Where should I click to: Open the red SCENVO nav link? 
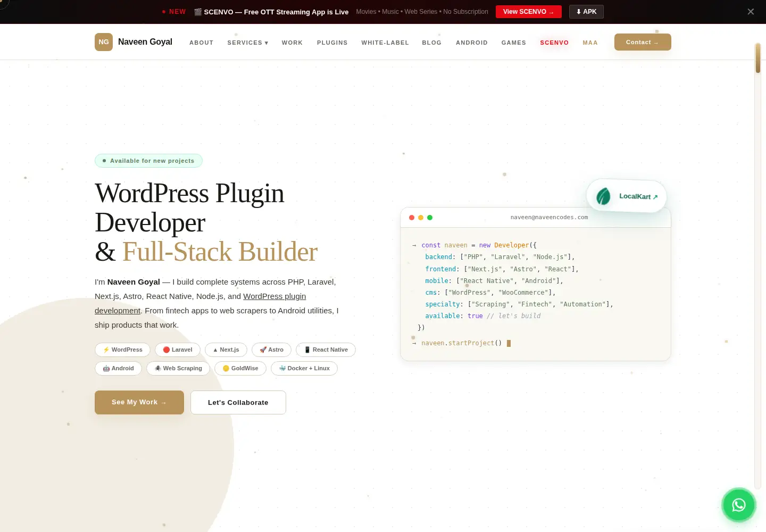[554, 43]
